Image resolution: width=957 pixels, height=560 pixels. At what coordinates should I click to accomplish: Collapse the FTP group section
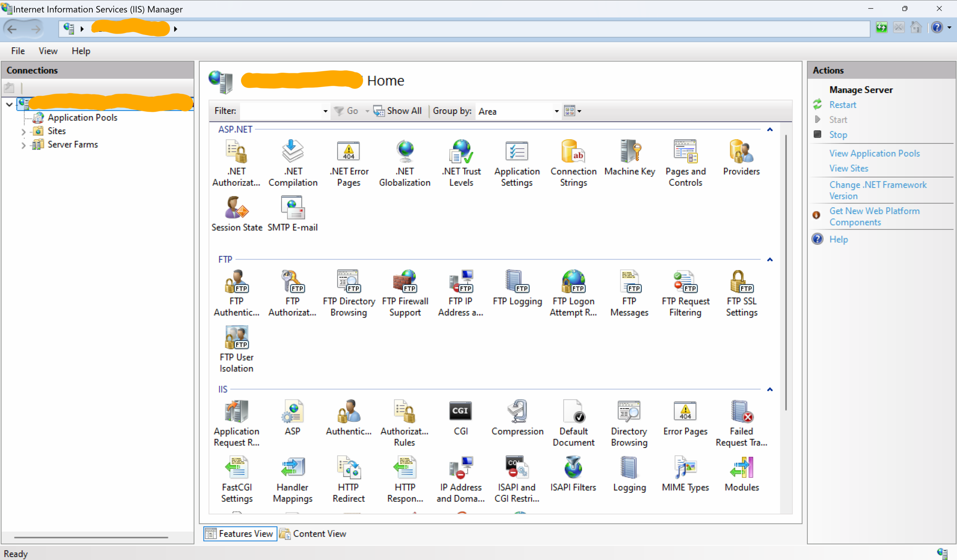point(770,260)
